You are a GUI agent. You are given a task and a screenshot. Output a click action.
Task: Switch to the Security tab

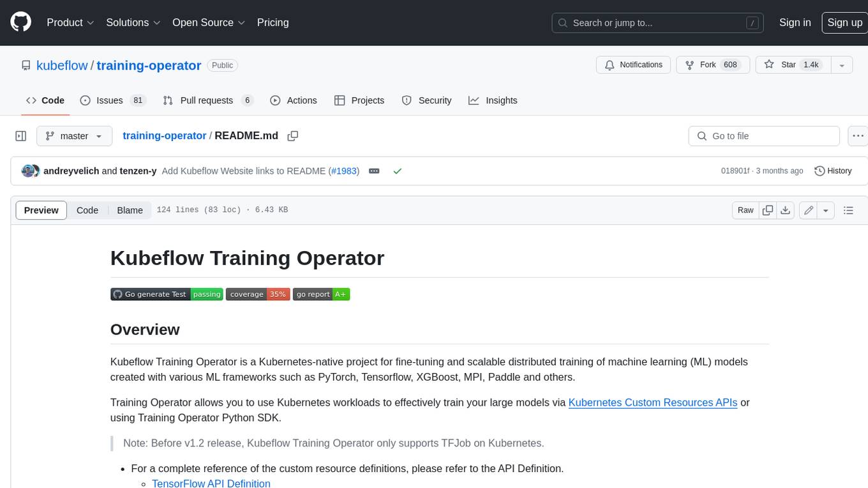426,100
